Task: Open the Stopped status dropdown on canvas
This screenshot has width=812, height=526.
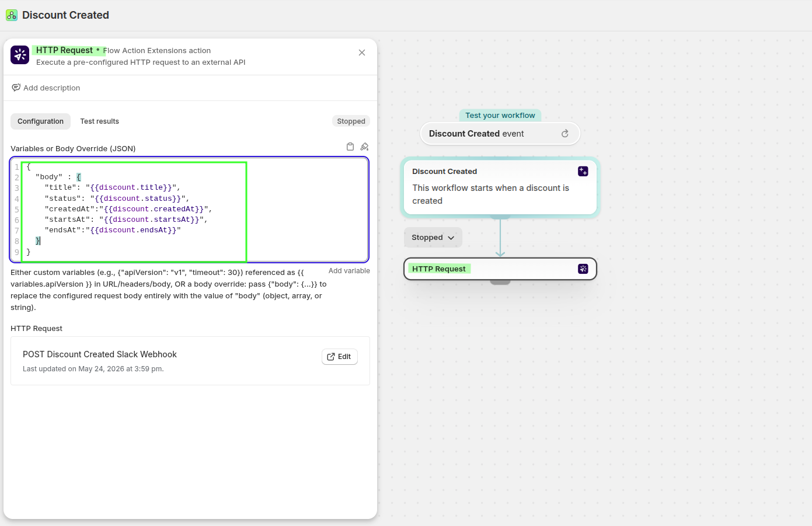Action: tap(433, 238)
